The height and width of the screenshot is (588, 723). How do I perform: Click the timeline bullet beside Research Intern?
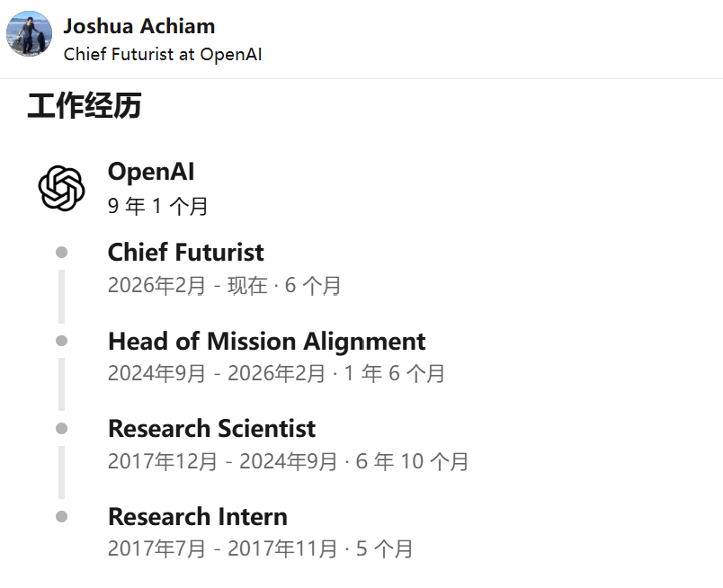pos(61,516)
